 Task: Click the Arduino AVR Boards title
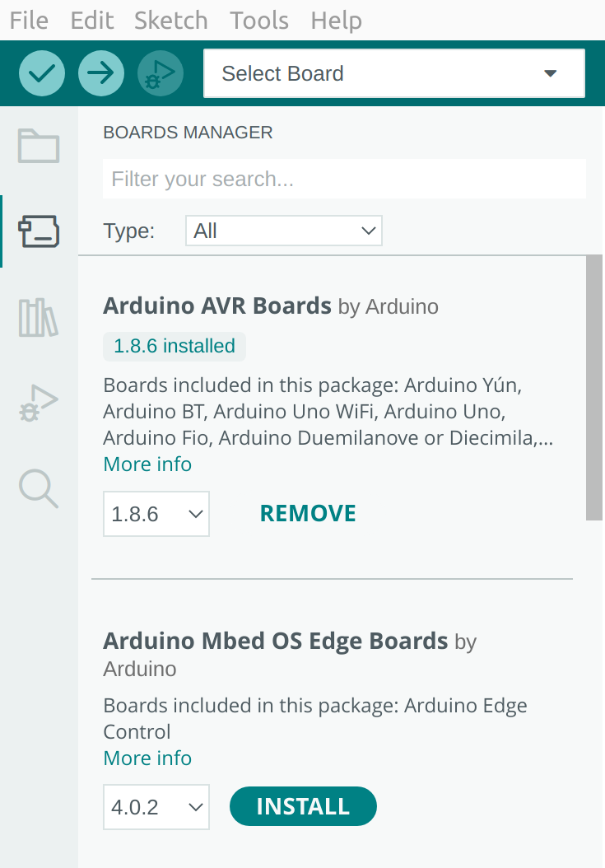(217, 306)
